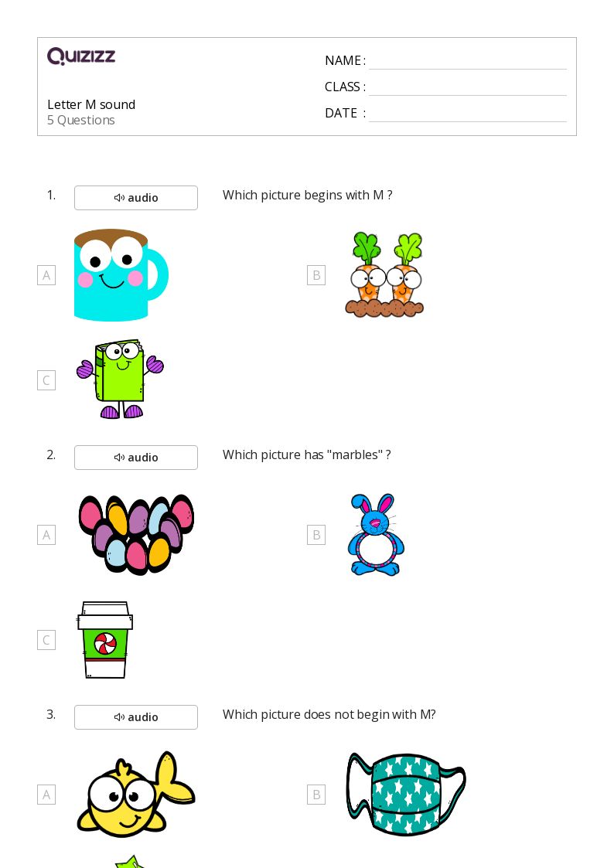Check box B beside blue bunny

316,535
